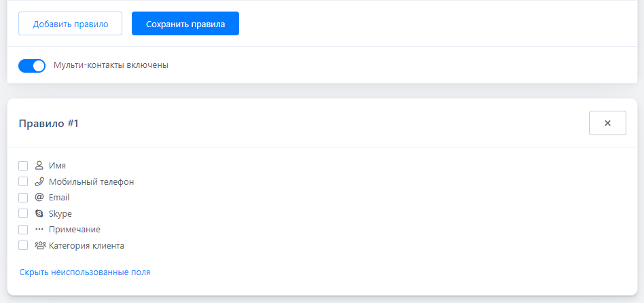Click the Мульти-контакты включены label text
The height and width of the screenshot is (303, 644).
point(111,66)
